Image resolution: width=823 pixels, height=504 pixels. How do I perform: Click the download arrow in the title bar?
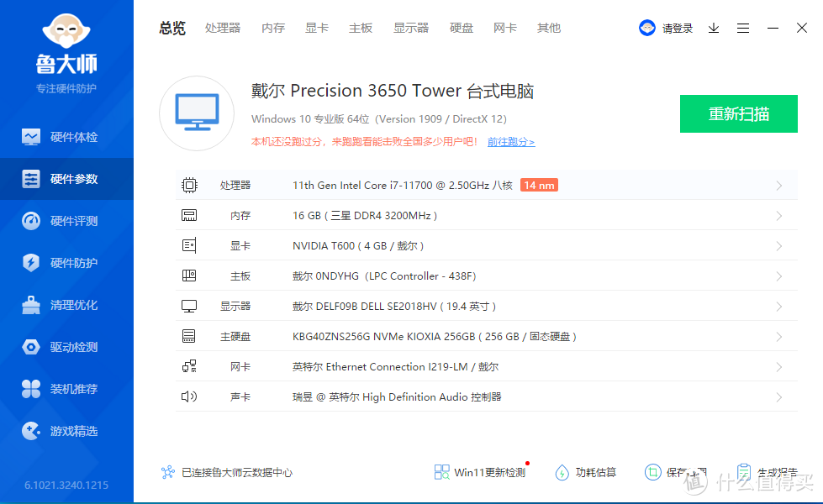coord(713,28)
